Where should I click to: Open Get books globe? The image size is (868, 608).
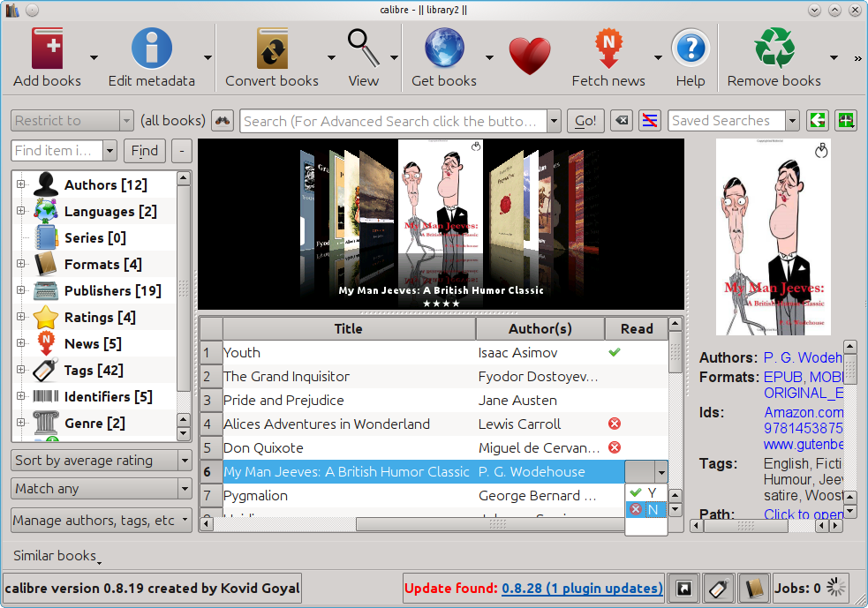444,49
